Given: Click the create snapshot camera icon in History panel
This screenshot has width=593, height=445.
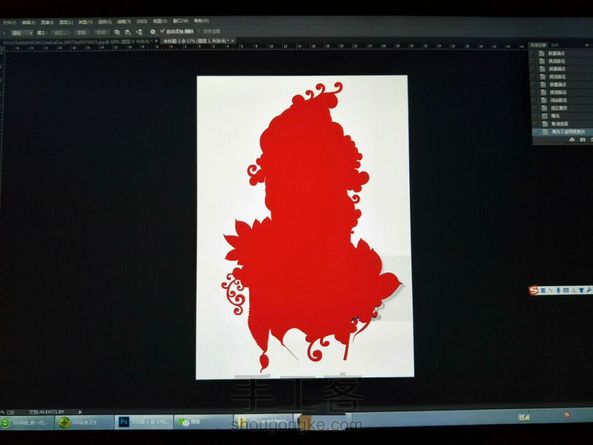Looking at the screenshot, I should (582, 140).
